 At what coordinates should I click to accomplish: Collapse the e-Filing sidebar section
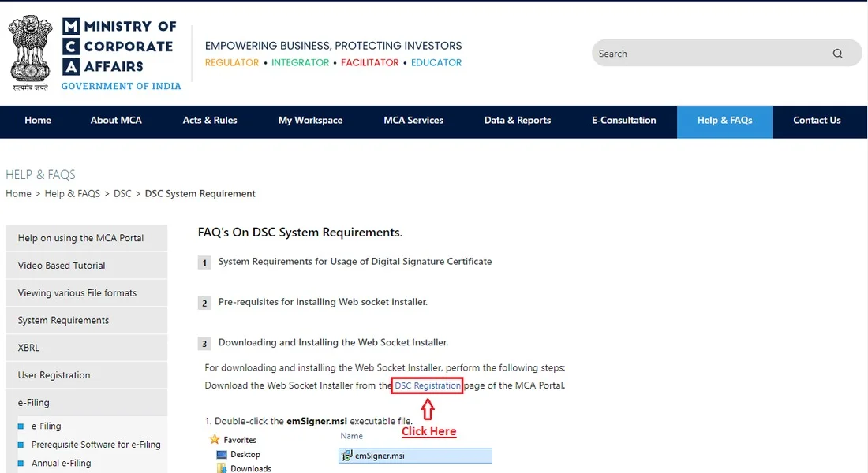point(86,402)
